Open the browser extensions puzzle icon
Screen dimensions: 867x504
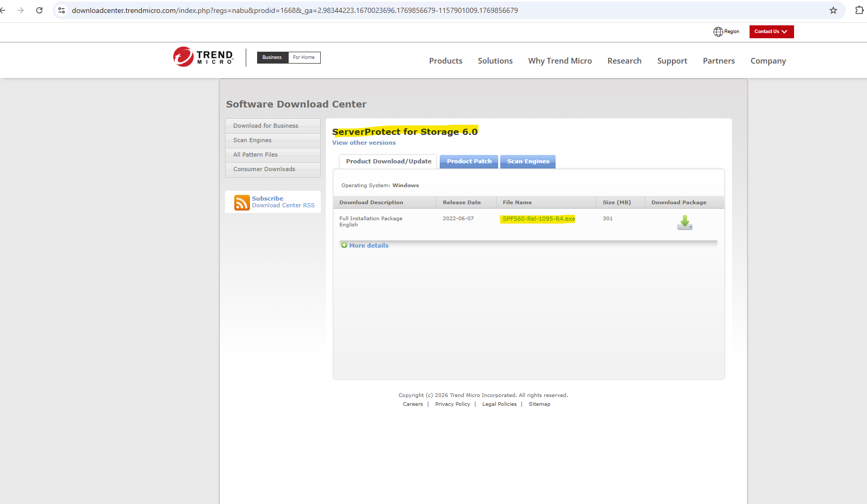point(859,10)
